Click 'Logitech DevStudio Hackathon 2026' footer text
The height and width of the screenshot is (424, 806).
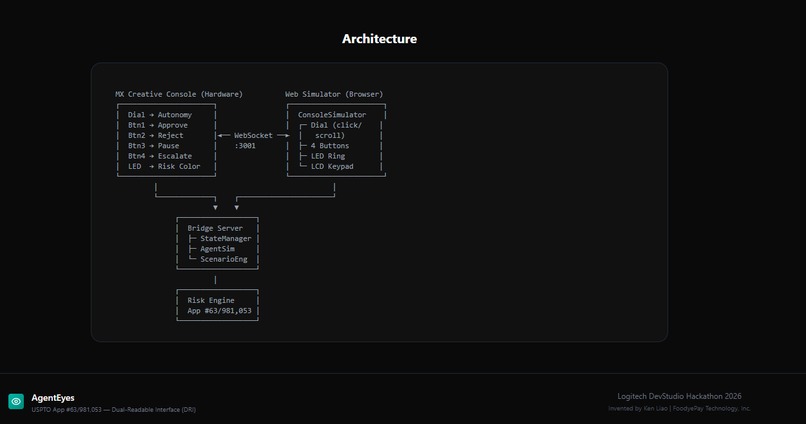pos(679,396)
